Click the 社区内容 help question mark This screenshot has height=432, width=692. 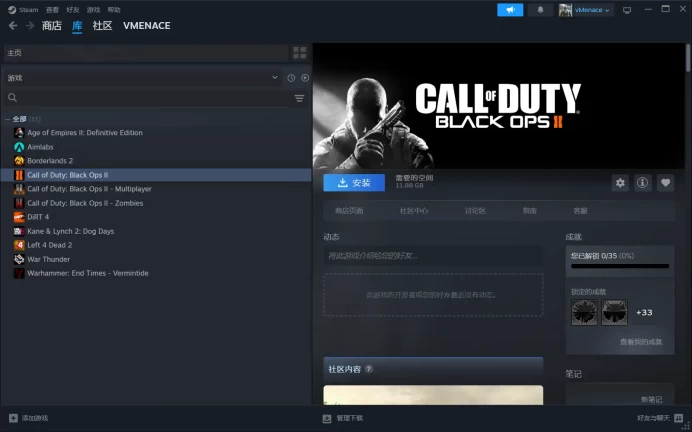pos(369,369)
